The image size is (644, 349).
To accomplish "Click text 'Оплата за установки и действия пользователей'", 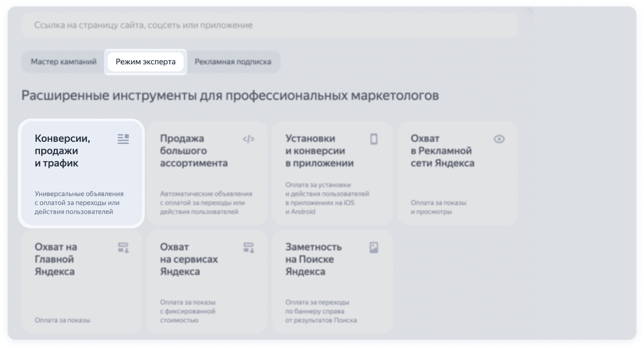I will coord(327,198).
